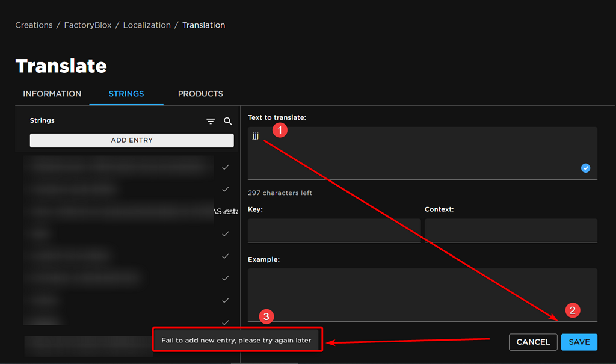The width and height of the screenshot is (616, 364).
Task: Click the checkmark beside the 'AS esta' string entry
Action: click(225, 211)
